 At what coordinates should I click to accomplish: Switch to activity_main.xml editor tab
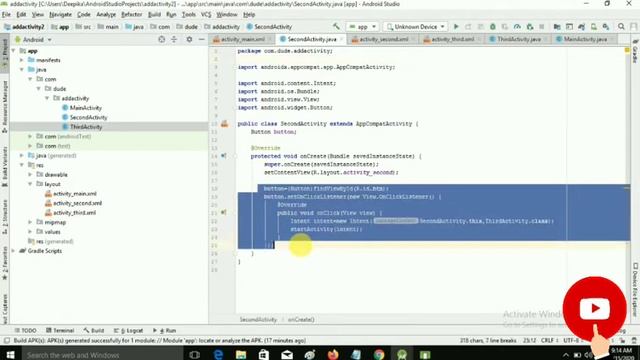[x=243, y=39]
